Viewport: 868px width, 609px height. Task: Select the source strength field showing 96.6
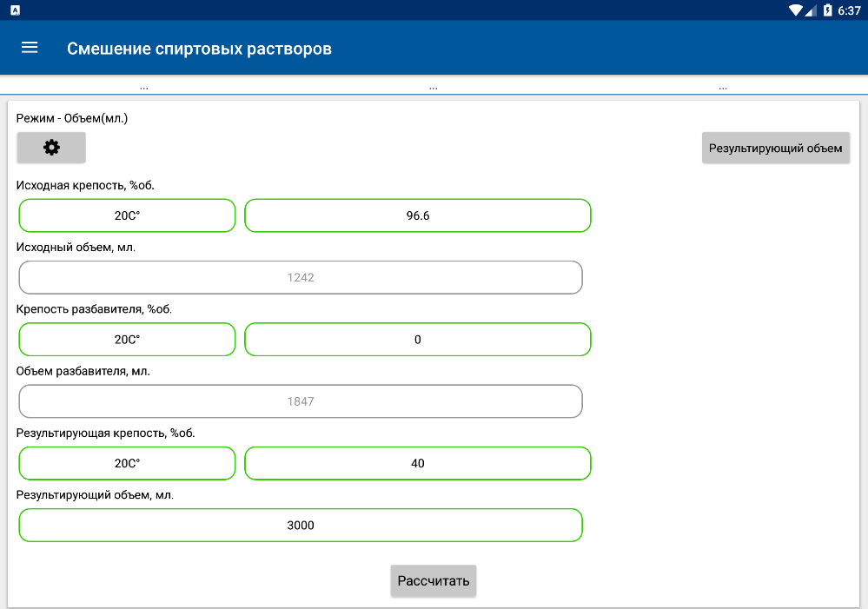(x=418, y=215)
